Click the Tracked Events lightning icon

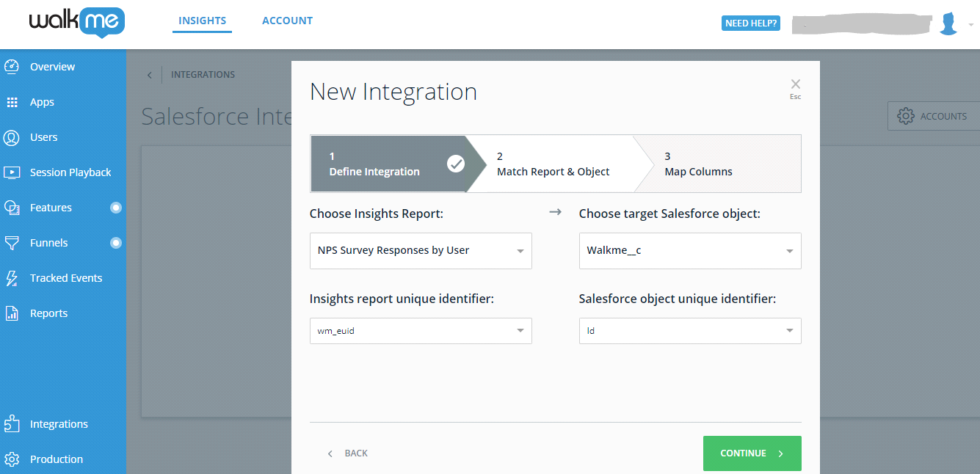[12, 278]
